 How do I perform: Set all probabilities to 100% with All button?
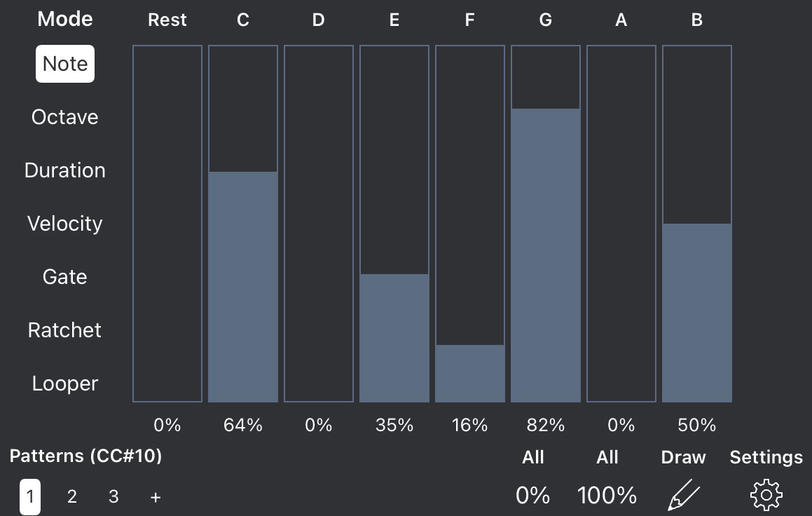(607, 494)
